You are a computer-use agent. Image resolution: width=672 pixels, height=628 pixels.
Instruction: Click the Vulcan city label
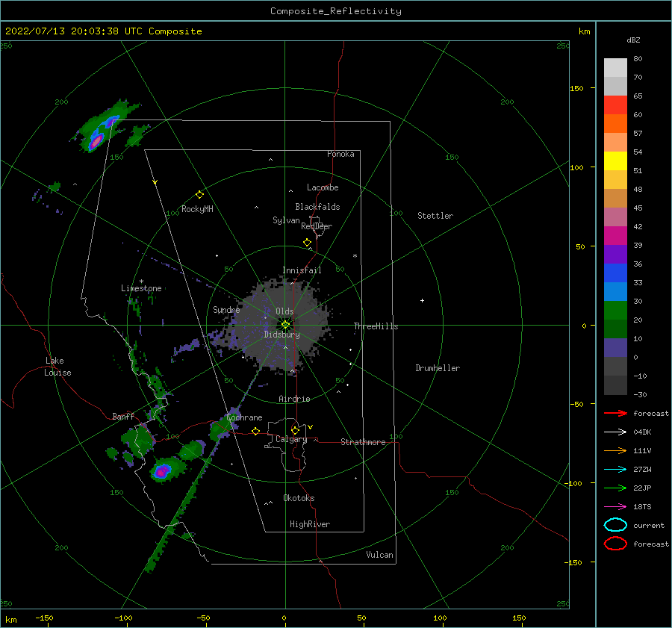380,555
